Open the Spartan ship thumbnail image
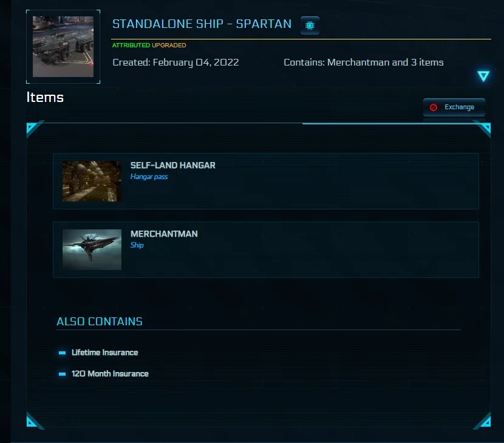The image size is (504, 443). click(x=63, y=47)
